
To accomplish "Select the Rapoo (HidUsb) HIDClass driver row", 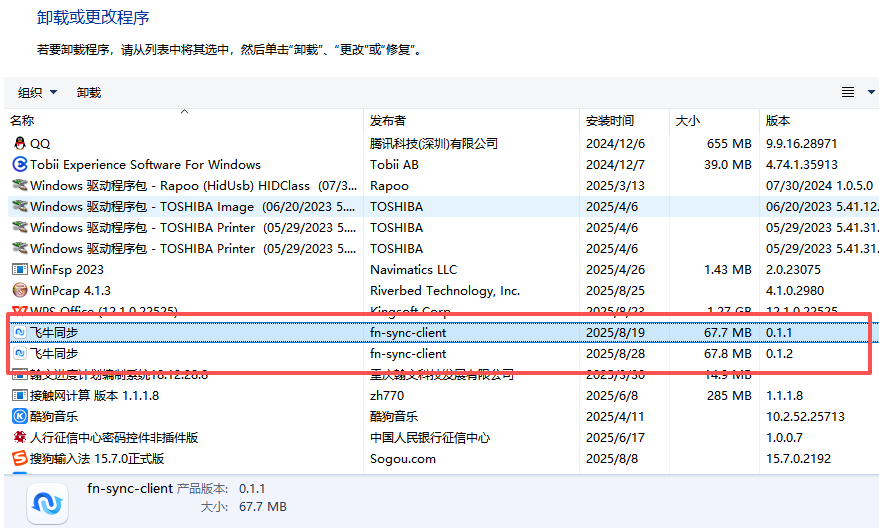I will pyautogui.click(x=443, y=186).
